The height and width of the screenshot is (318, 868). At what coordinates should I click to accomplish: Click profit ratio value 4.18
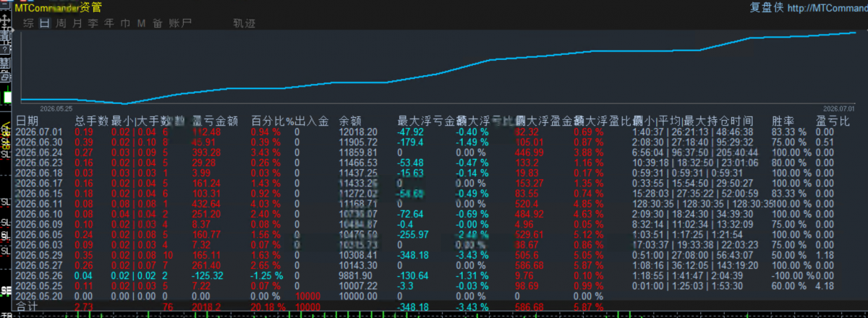(825, 286)
